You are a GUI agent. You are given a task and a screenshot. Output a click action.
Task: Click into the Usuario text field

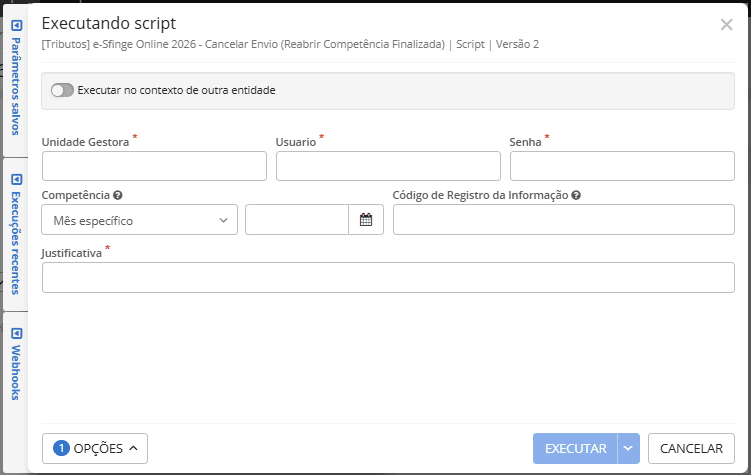[388, 166]
